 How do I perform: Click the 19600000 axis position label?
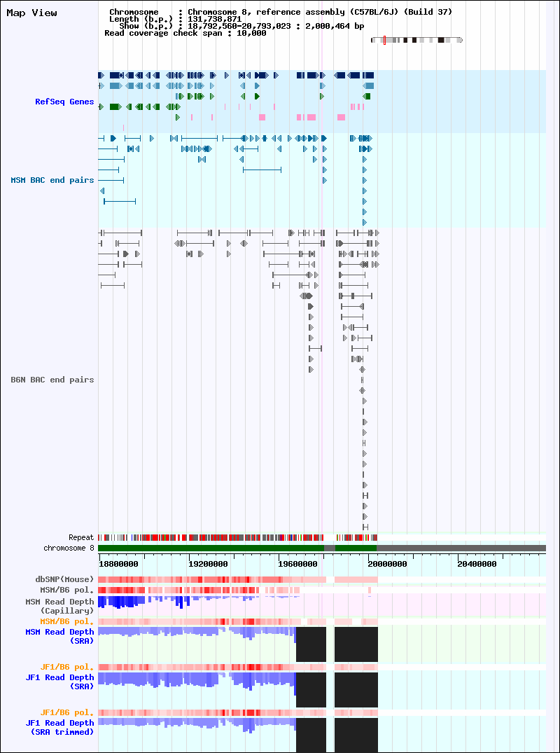pyautogui.click(x=297, y=564)
